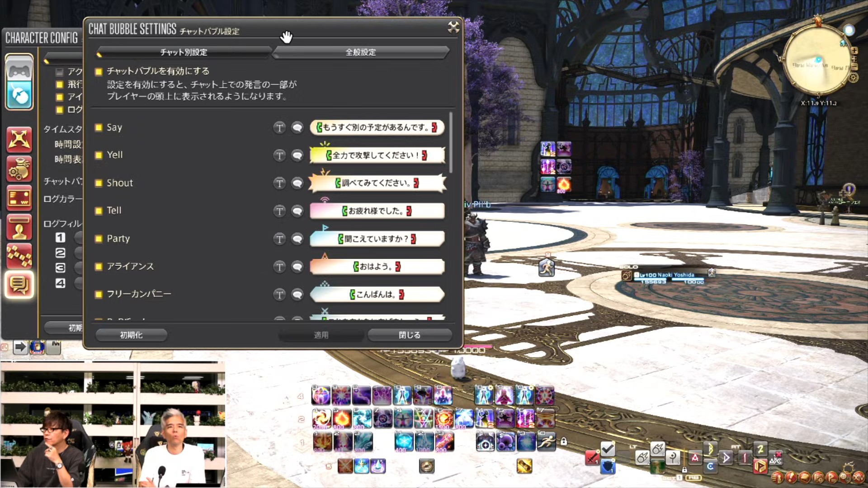868x488 pixels.
Task: Open the Item Settings bag icon
Action: coord(19,169)
